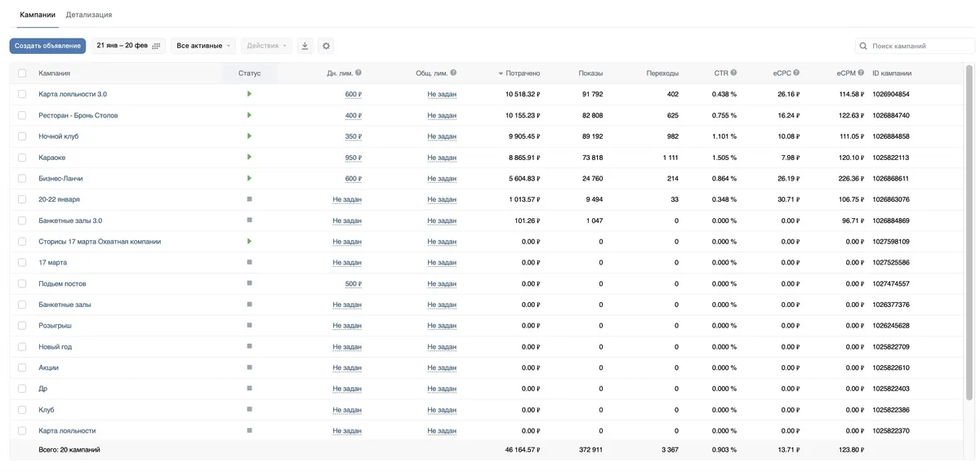Edit daily limit 950 ₽ of Караоке
980x472 pixels.
pyautogui.click(x=354, y=158)
